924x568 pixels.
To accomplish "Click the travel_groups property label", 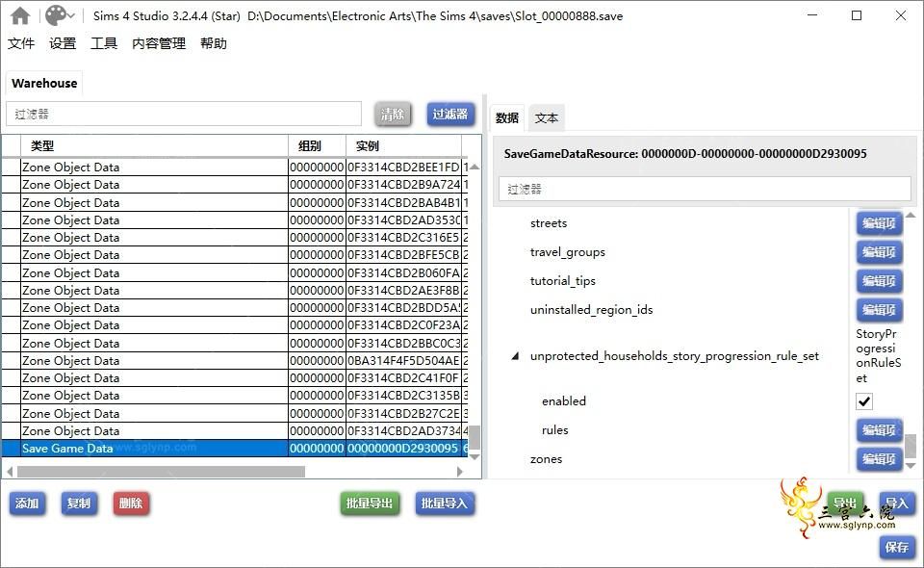I will tap(568, 252).
